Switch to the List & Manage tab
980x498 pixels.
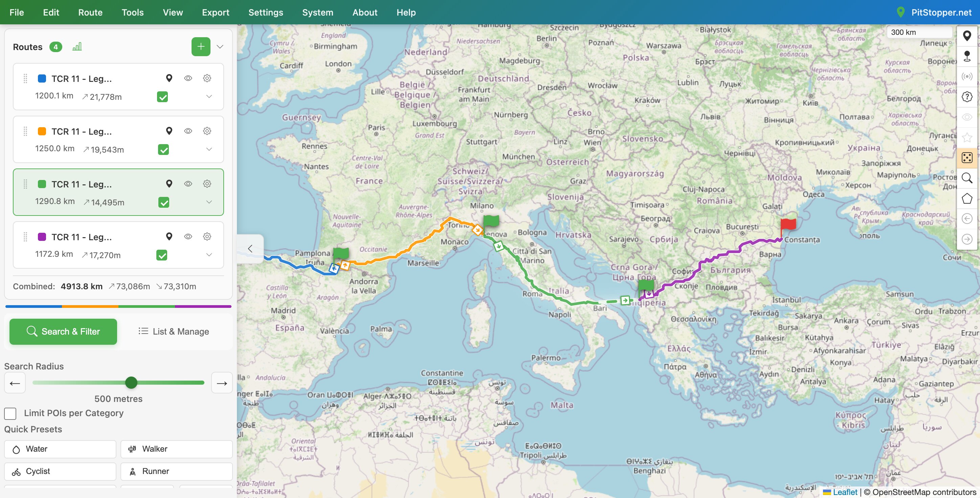tap(174, 332)
